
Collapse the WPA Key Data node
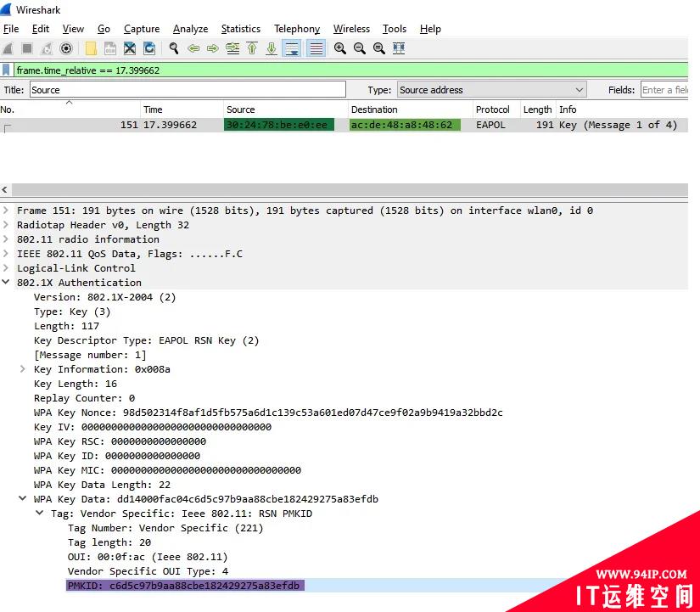coord(23,498)
